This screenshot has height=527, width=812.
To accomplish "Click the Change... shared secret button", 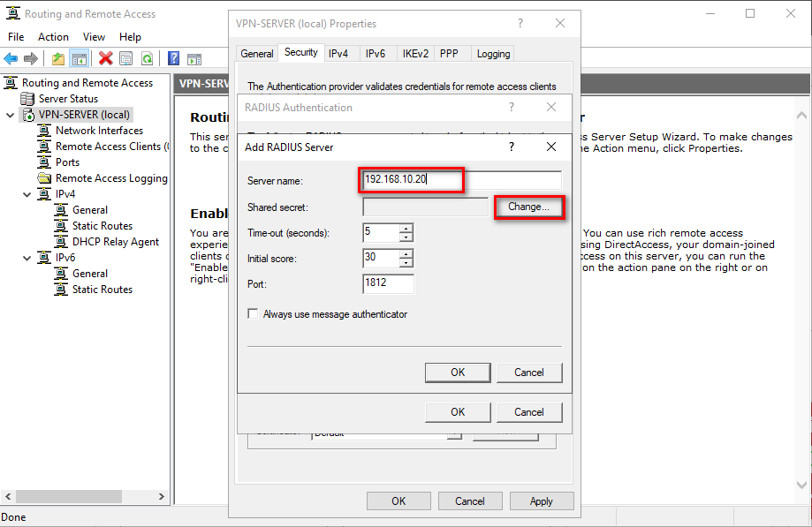I will tap(528, 207).
